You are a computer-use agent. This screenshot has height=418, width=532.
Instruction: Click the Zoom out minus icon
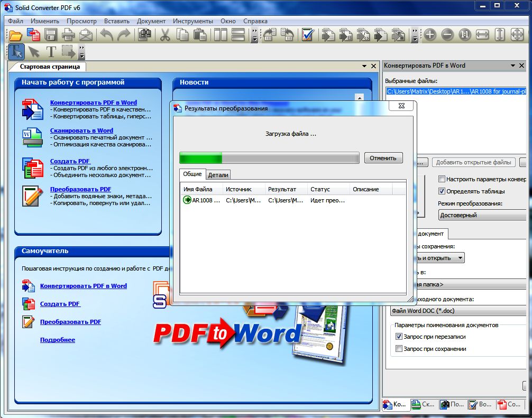[447, 35]
